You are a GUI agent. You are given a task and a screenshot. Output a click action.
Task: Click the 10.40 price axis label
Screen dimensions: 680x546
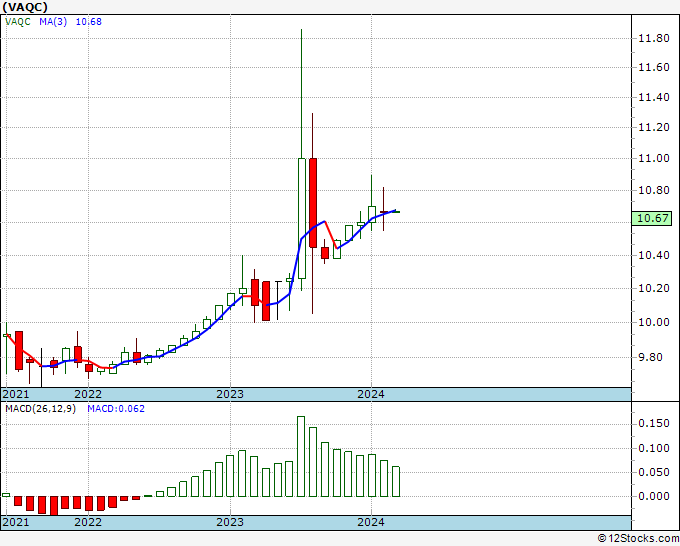[654, 255]
